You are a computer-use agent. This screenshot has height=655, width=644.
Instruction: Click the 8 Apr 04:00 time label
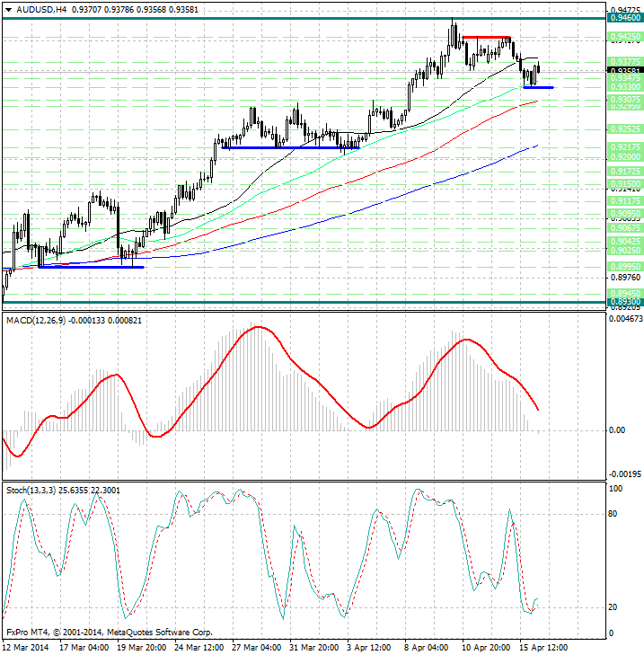coord(427,648)
